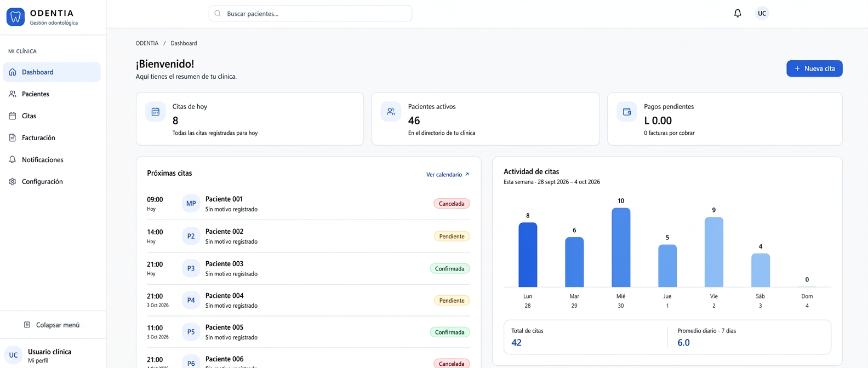868x368 pixels.
Task: Click the Vie 2 bar in chart
Action: click(714, 252)
